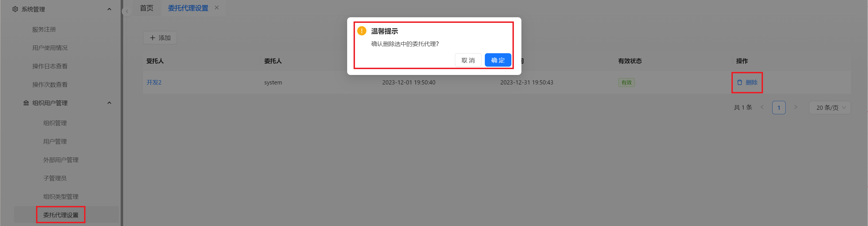Click the 取消 cancel button
The height and width of the screenshot is (226, 868).
pos(468,60)
